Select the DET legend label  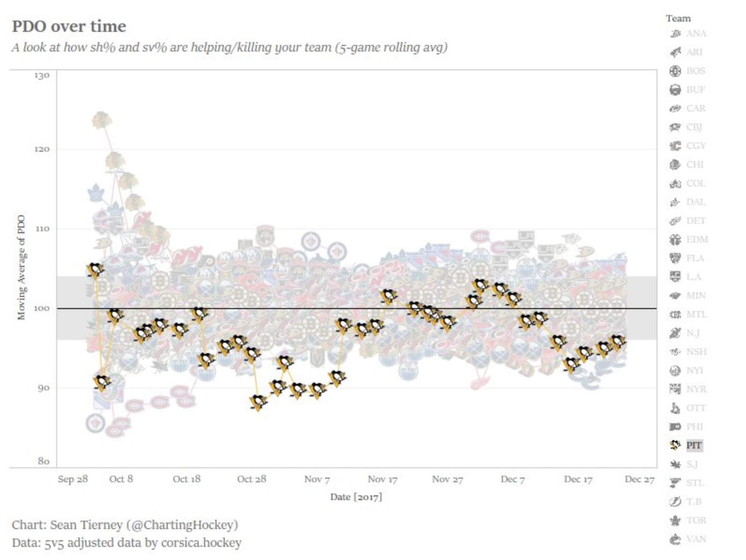(695, 221)
